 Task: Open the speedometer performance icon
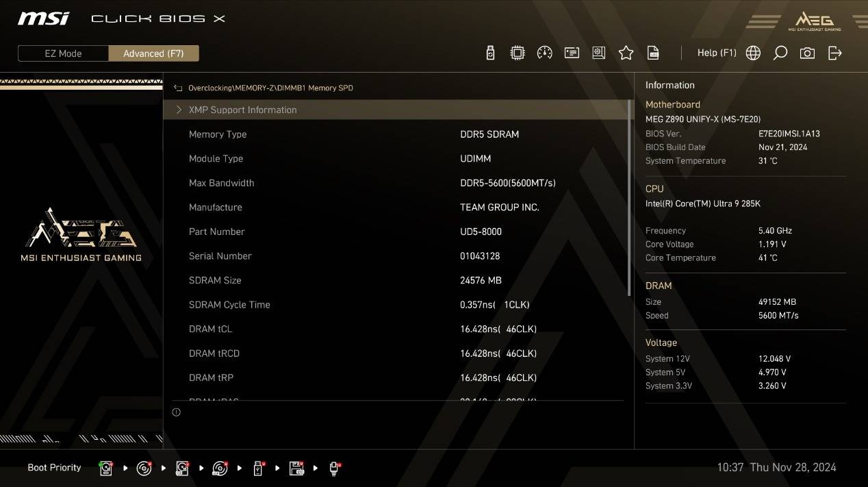[x=545, y=53]
